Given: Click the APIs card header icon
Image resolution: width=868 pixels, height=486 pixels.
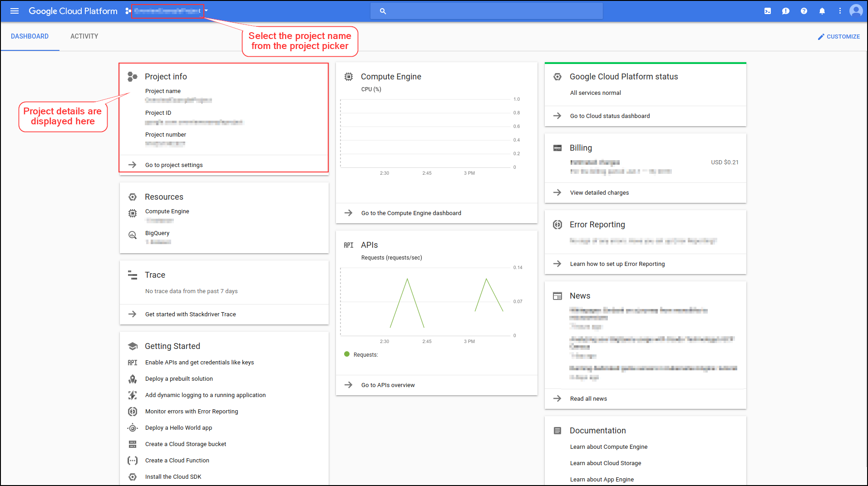Looking at the screenshot, I should 348,245.
